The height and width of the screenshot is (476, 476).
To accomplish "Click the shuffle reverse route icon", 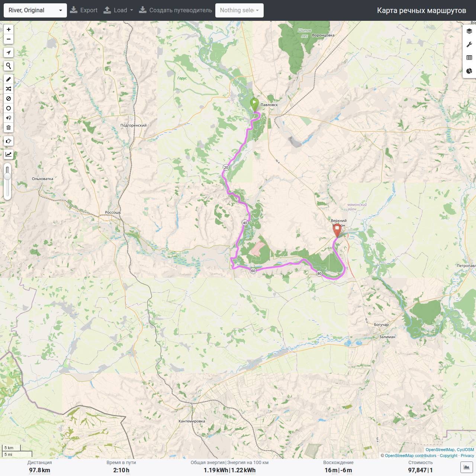I will 9,89.
